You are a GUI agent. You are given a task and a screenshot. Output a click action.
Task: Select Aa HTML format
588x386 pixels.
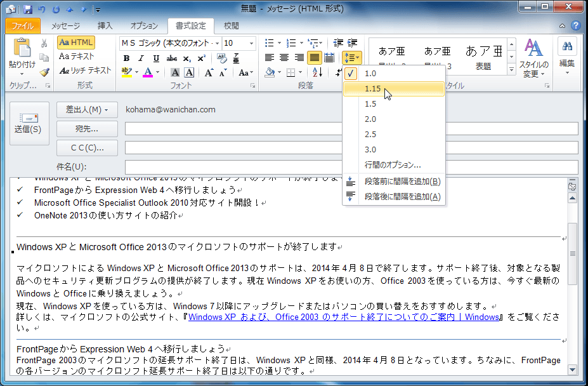pyautogui.click(x=75, y=43)
